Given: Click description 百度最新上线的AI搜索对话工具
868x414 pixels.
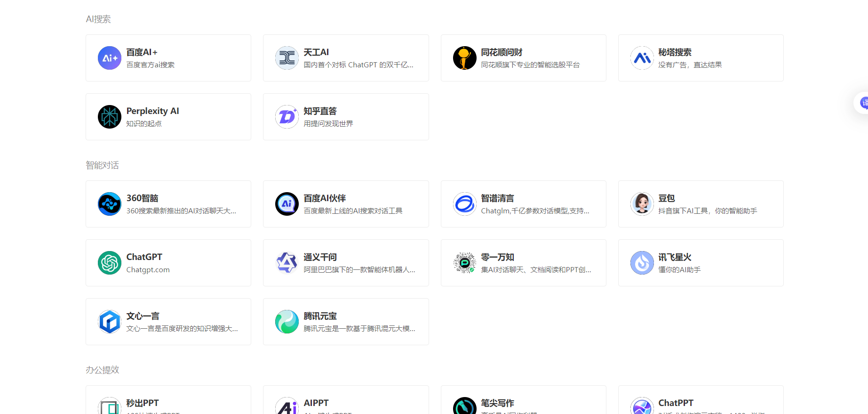Looking at the screenshot, I should click(353, 211).
